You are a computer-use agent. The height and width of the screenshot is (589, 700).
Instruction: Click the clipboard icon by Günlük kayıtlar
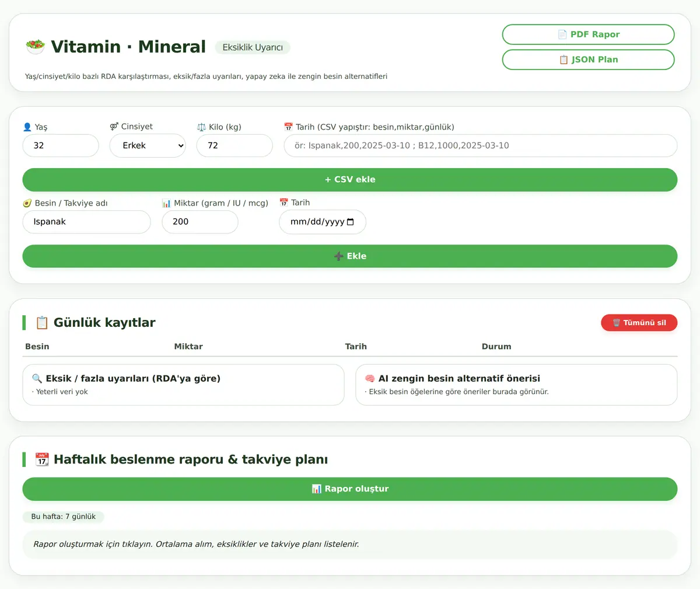tap(42, 323)
